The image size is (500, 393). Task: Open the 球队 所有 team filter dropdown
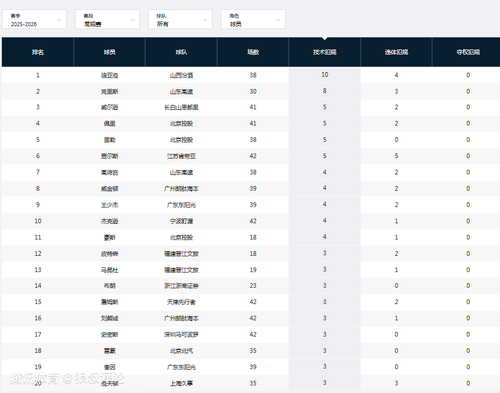click(180, 20)
